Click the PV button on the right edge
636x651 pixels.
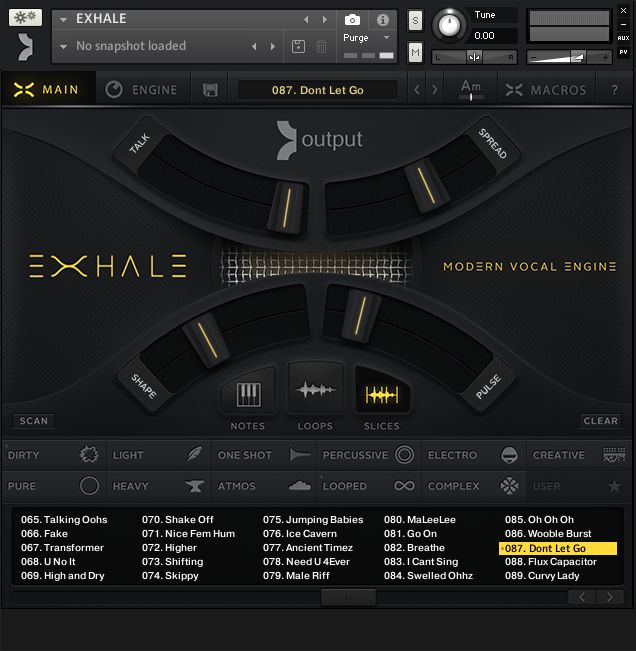[623, 52]
